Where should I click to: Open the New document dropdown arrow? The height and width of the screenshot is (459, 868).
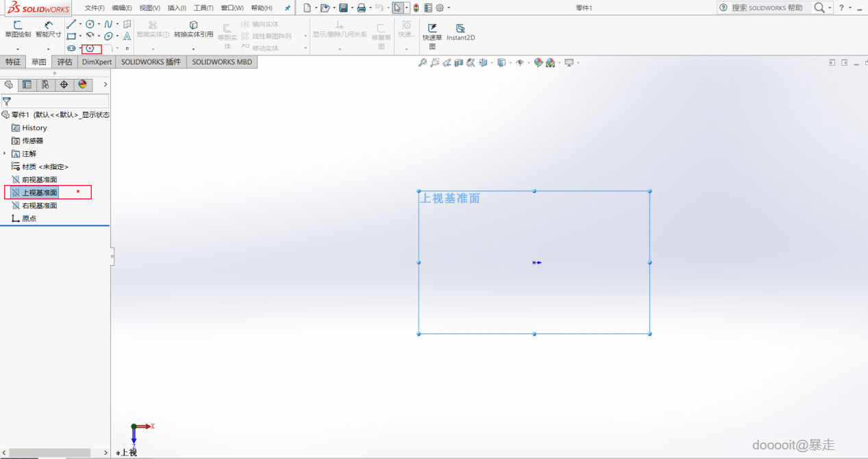[316, 8]
